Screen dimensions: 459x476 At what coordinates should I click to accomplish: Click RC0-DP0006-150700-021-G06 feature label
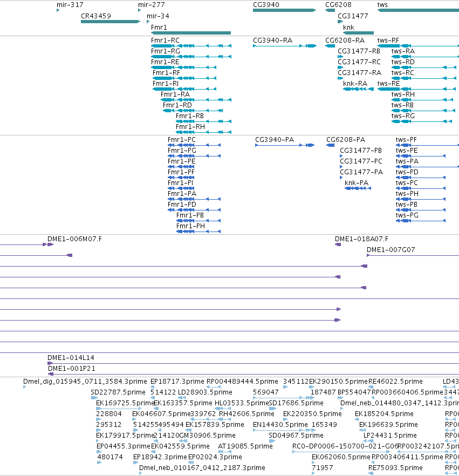(x=345, y=446)
